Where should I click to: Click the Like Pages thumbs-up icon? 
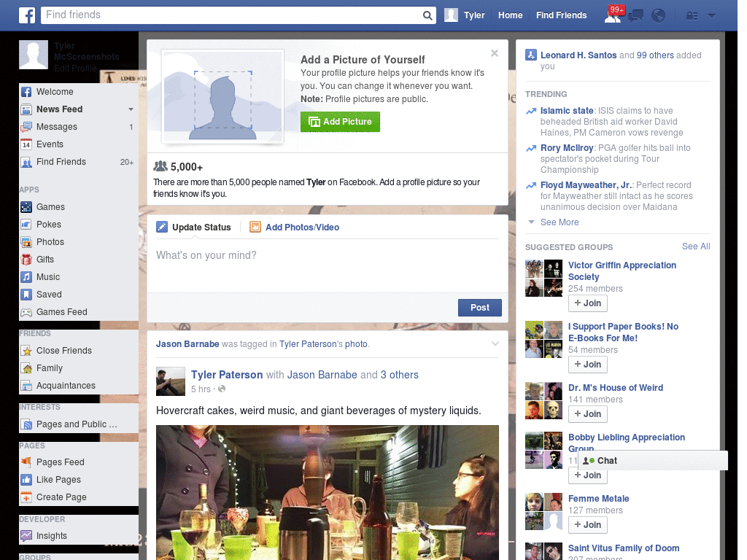click(x=26, y=480)
